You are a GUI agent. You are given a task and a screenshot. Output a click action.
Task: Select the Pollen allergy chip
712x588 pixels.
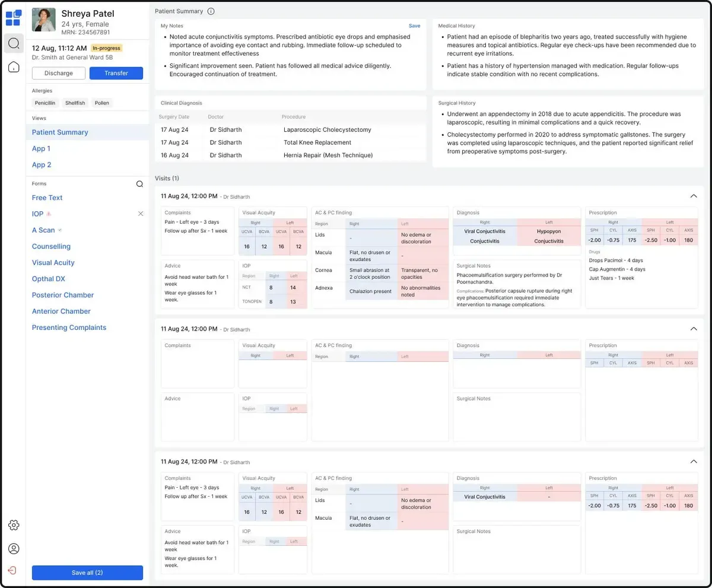pyautogui.click(x=101, y=103)
